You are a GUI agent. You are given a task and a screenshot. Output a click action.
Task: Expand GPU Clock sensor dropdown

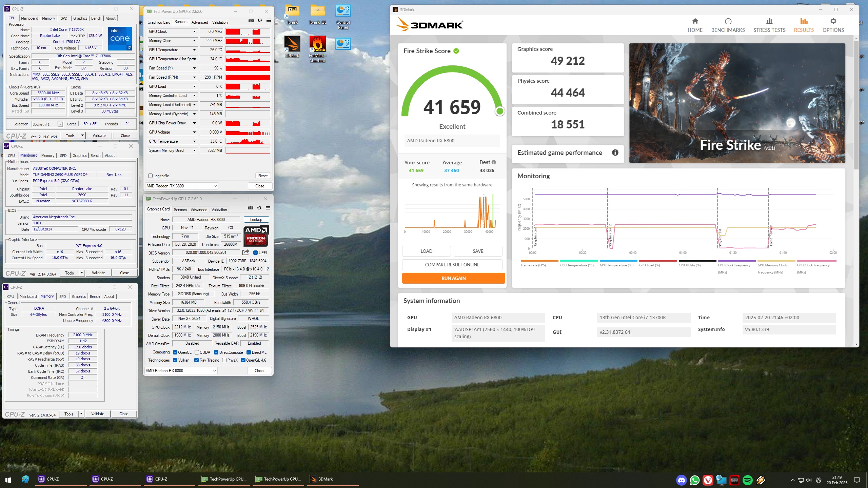pos(194,32)
